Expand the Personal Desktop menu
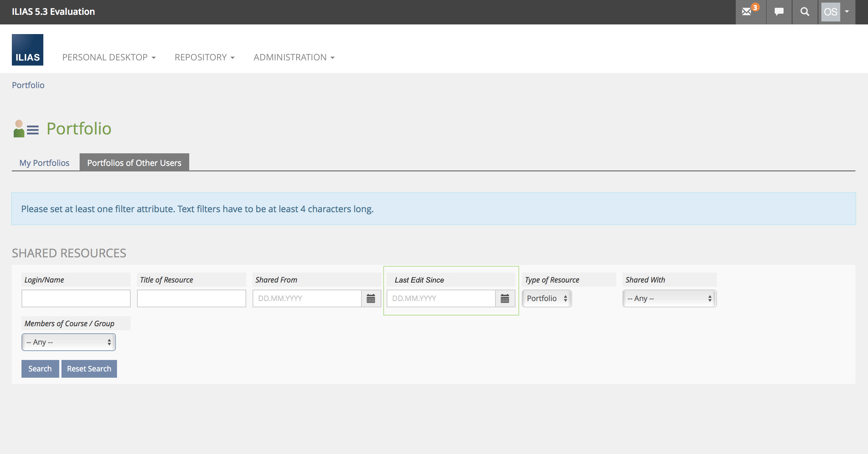This screenshot has width=868, height=454. pos(109,57)
